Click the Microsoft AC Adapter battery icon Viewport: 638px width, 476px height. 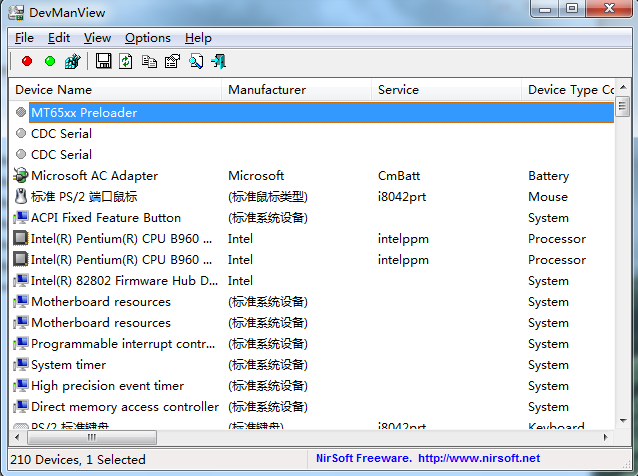coord(21,176)
